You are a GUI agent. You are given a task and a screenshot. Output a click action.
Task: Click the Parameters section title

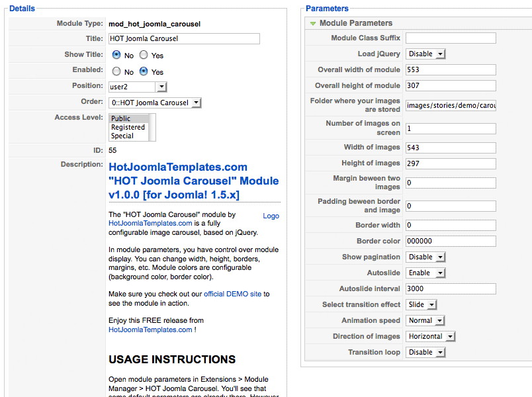pyautogui.click(x=327, y=9)
